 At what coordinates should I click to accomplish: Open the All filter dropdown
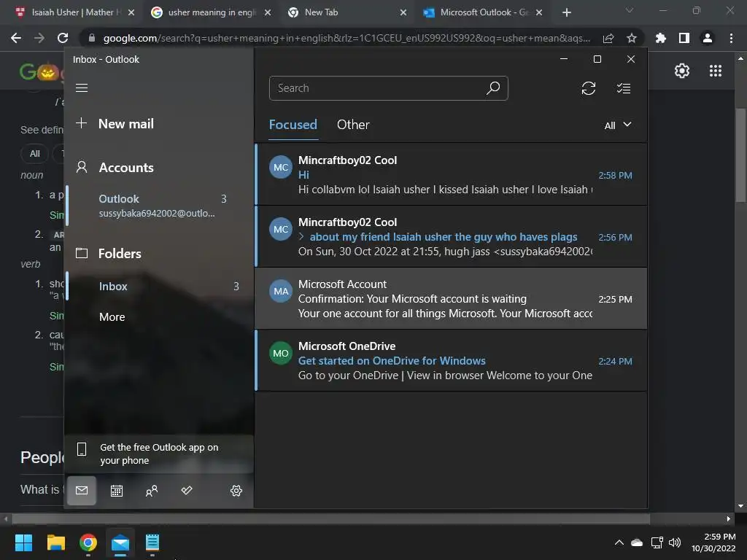coord(618,125)
